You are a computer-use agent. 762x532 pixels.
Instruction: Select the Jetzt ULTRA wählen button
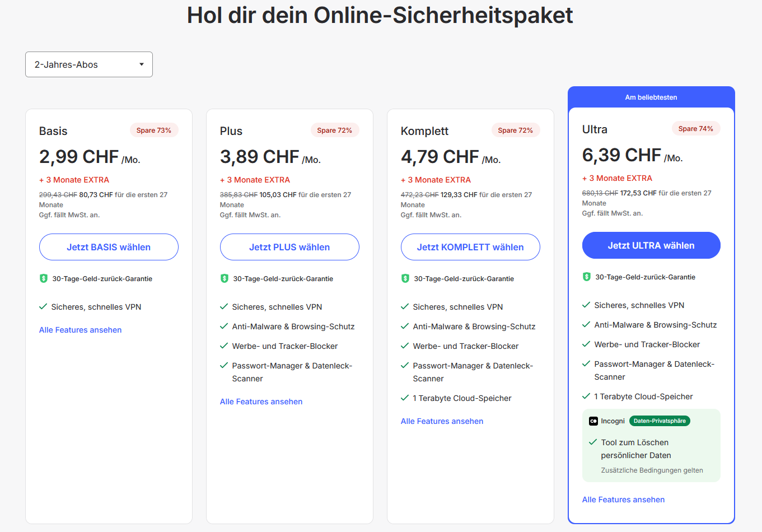pos(651,245)
